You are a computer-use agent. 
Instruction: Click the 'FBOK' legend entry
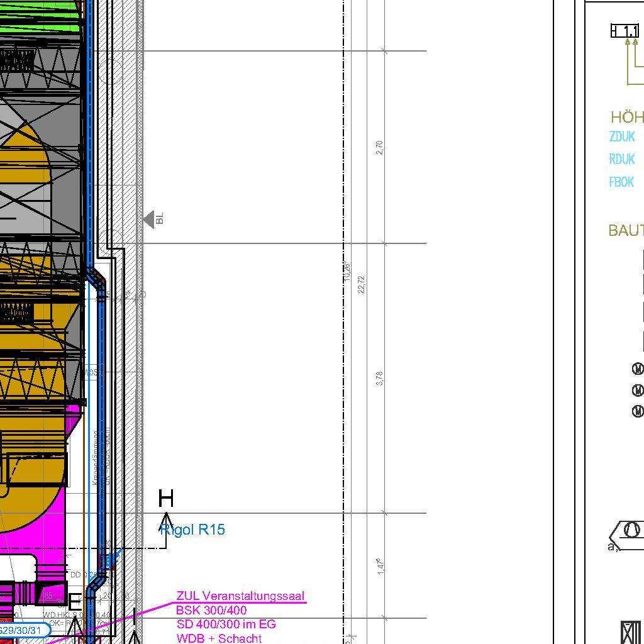coord(621,182)
